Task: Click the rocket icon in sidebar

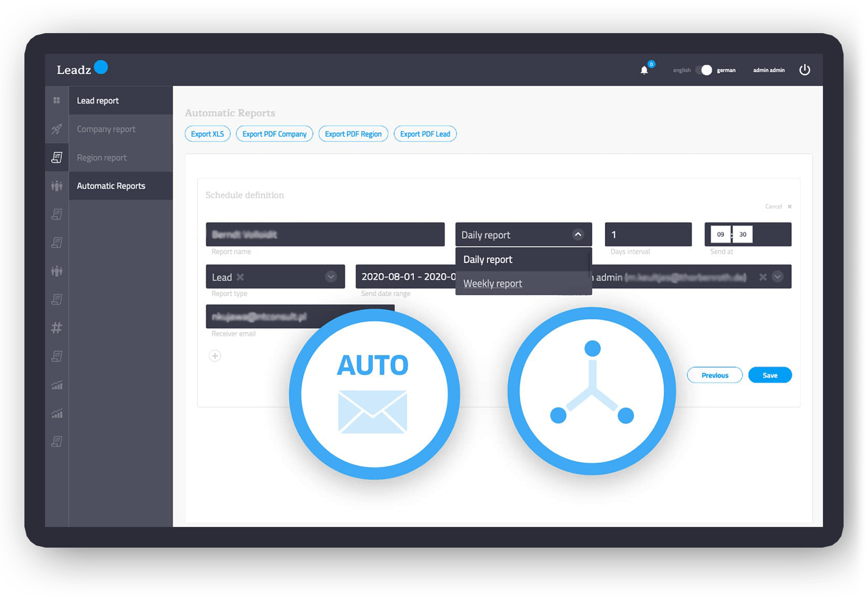Action: coord(56,129)
